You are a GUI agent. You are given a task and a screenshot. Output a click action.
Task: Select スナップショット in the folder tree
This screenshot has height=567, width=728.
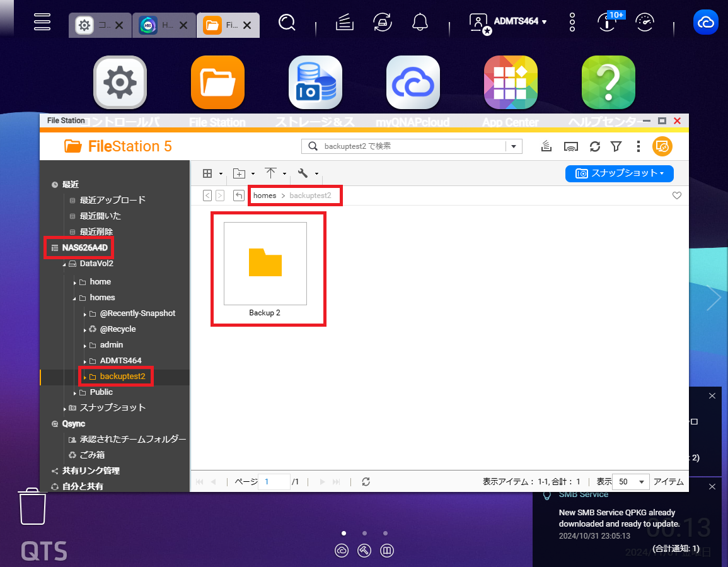click(112, 408)
